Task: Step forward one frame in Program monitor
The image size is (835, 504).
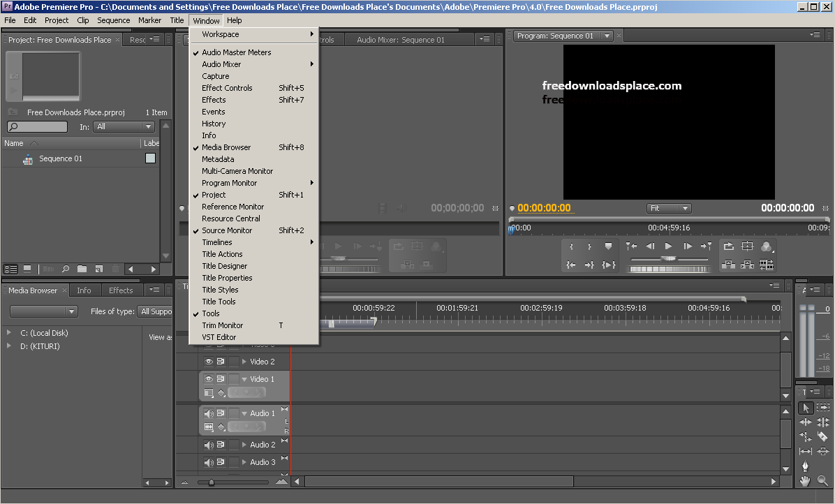Action: coord(688,246)
